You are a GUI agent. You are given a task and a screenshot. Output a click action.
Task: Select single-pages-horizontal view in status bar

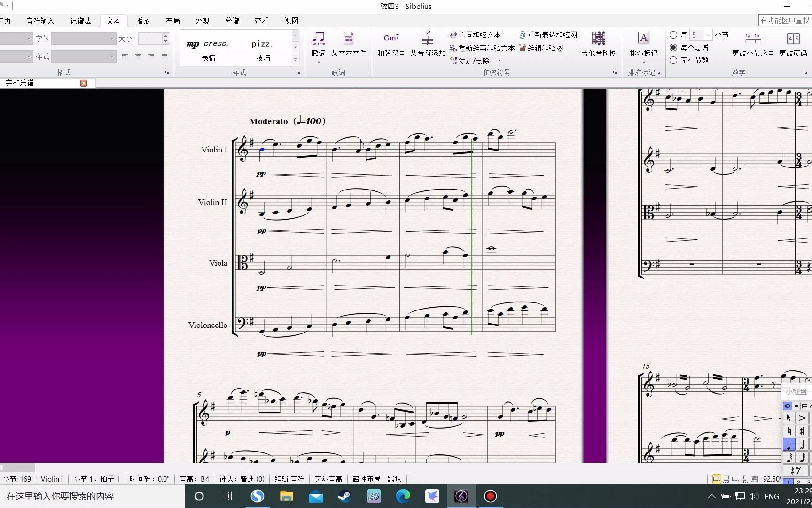point(735,479)
